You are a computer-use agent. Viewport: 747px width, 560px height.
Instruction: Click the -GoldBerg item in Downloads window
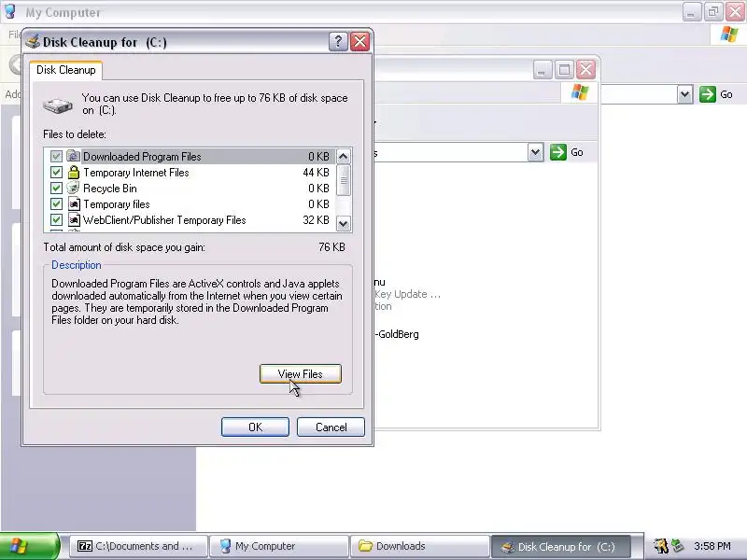click(x=397, y=334)
